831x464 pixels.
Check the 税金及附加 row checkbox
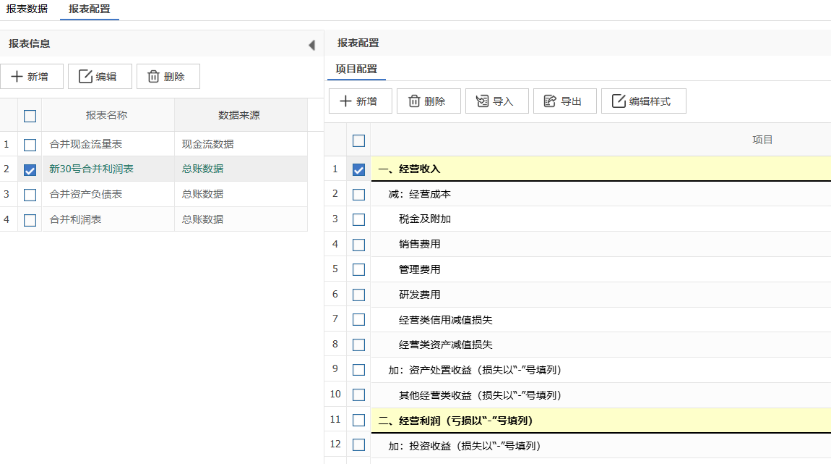[x=359, y=219]
